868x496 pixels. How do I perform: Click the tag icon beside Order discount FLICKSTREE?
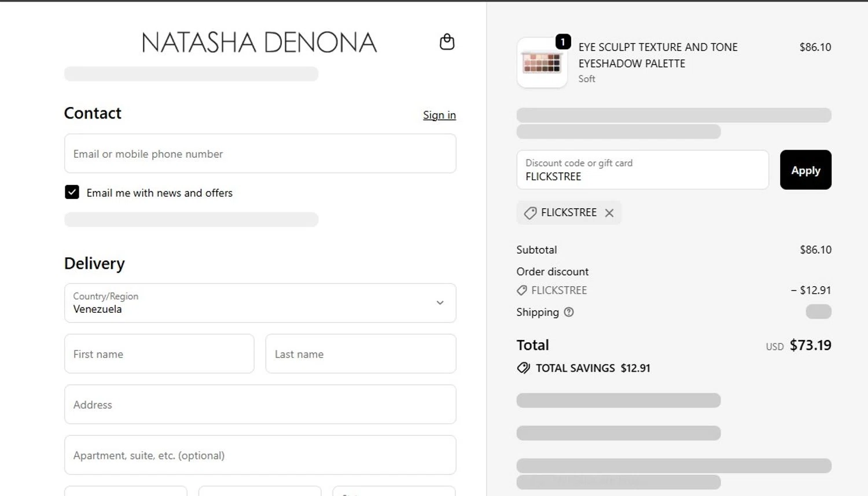tap(522, 290)
